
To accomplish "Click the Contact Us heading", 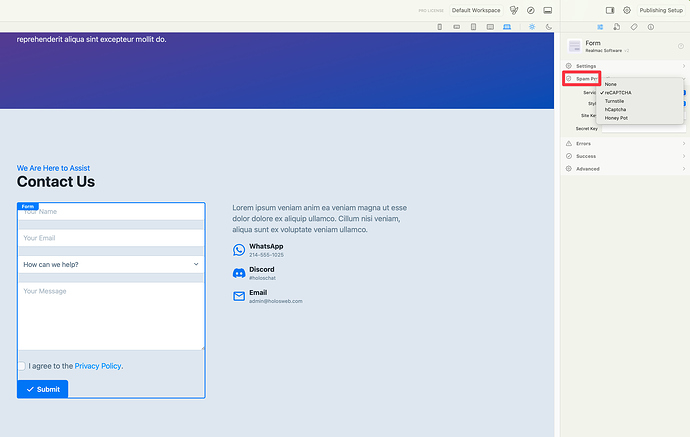I will [x=56, y=182].
